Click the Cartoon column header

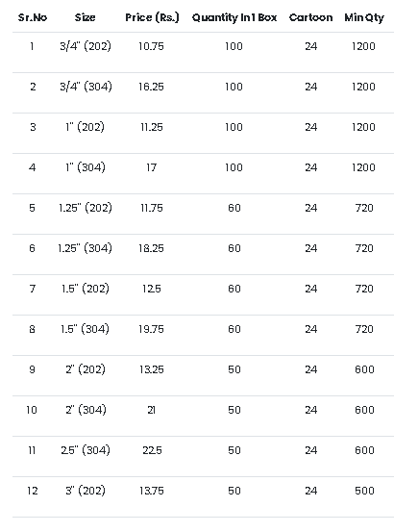pos(310,17)
